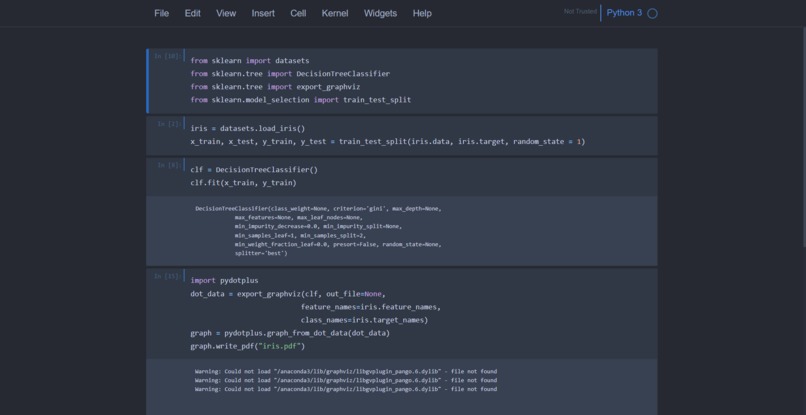Click the 'import pydotplus' line
Image resolution: width=806 pixels, height=415 pixels.
pos(224,281)
